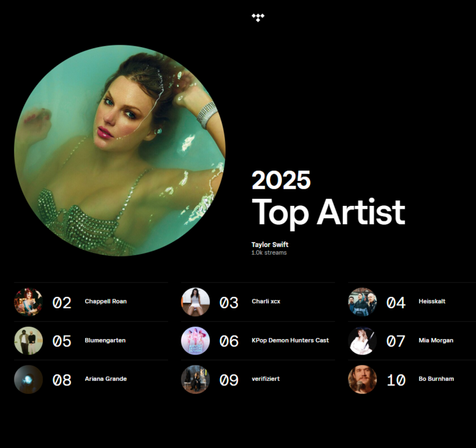The image size is (476, 448).
Task: Open Charli xcx's artist avatar
Action: point(195,302)
